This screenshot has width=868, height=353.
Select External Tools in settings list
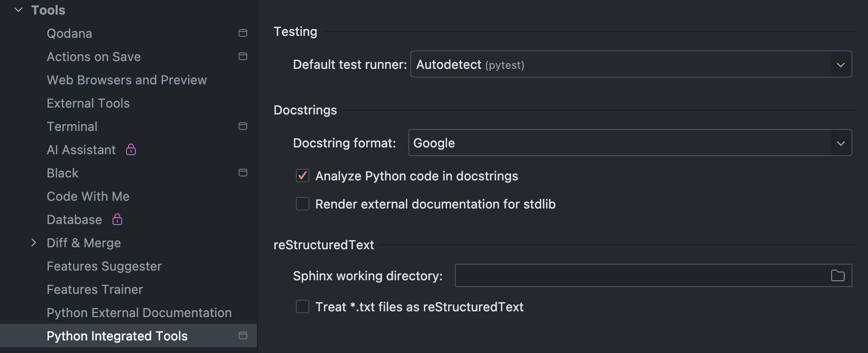click(x=88, y=103)
